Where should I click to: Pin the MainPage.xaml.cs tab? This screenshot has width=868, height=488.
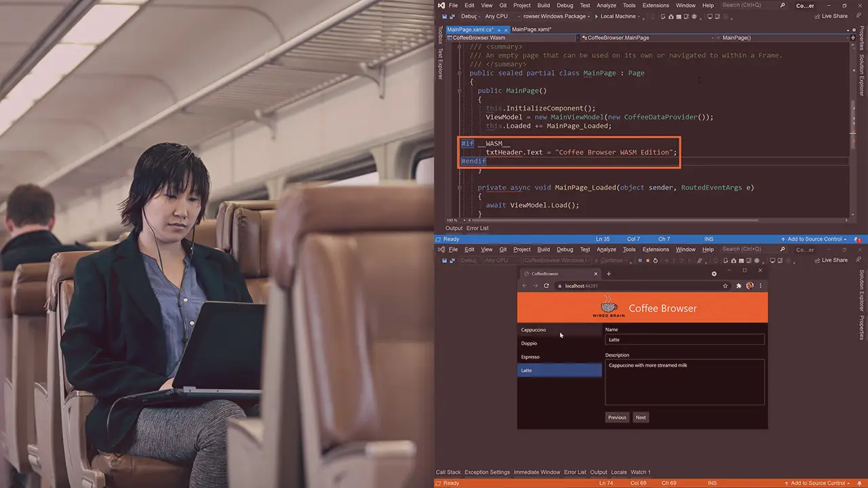499,30
